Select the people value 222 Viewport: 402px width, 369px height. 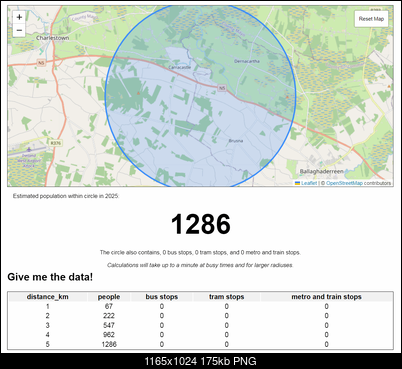coord(109,316)
